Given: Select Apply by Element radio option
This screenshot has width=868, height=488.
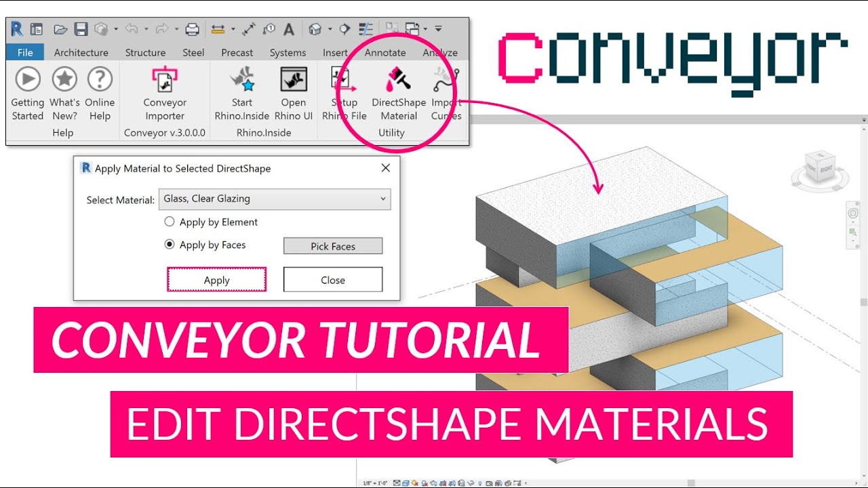Looking at the screenshot, I should tap(170, 222).
